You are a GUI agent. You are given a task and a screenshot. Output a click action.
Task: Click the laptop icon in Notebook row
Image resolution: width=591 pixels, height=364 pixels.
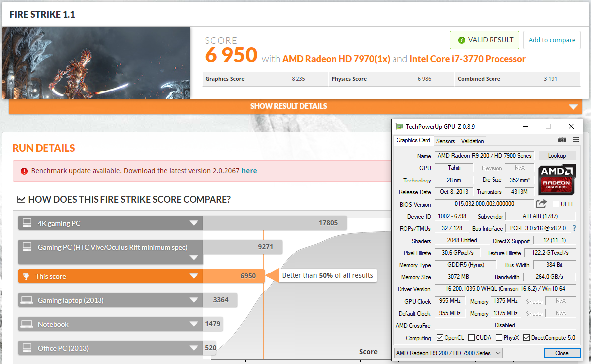point(27,324)
